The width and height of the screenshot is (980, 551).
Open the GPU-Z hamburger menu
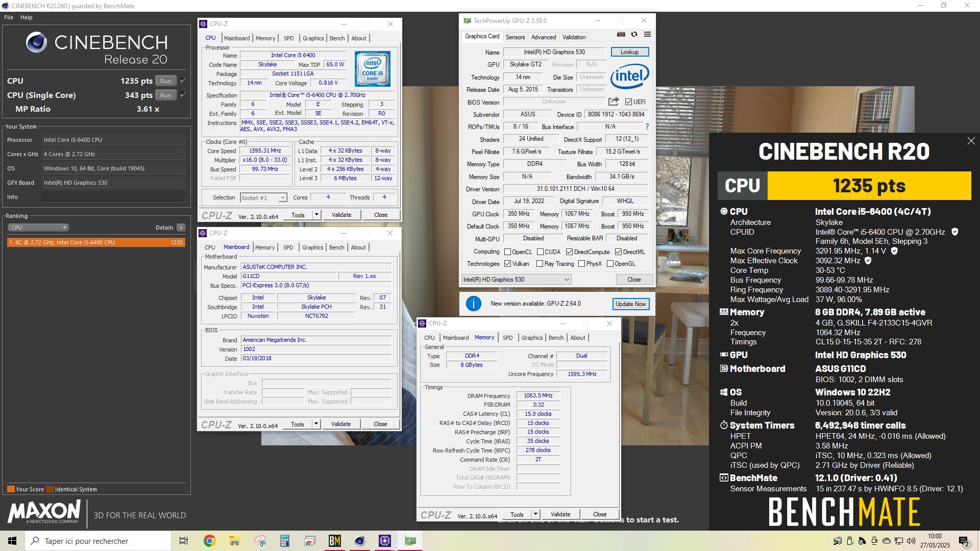[x=647, y=35]
